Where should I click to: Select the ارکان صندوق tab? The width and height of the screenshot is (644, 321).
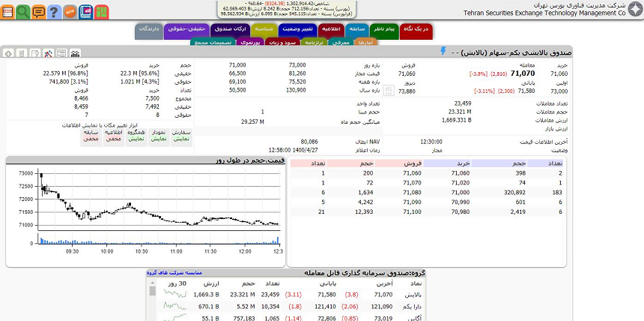tap(228, 29)
